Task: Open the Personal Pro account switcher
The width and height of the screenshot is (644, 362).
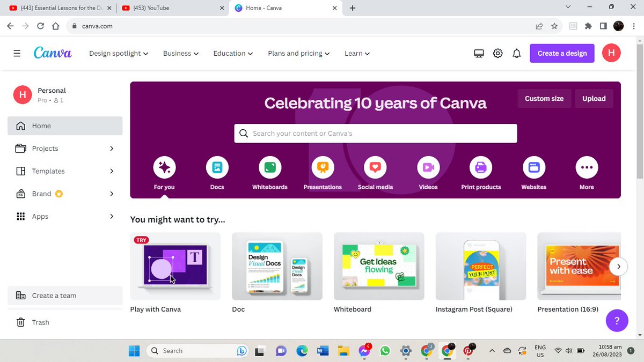Action: (65, 95)
